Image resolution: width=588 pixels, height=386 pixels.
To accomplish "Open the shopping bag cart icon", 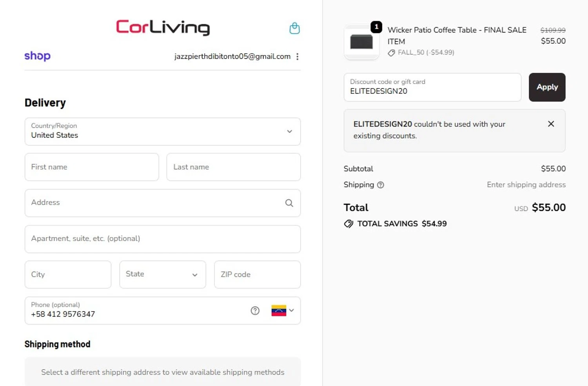I will point(294,28).
